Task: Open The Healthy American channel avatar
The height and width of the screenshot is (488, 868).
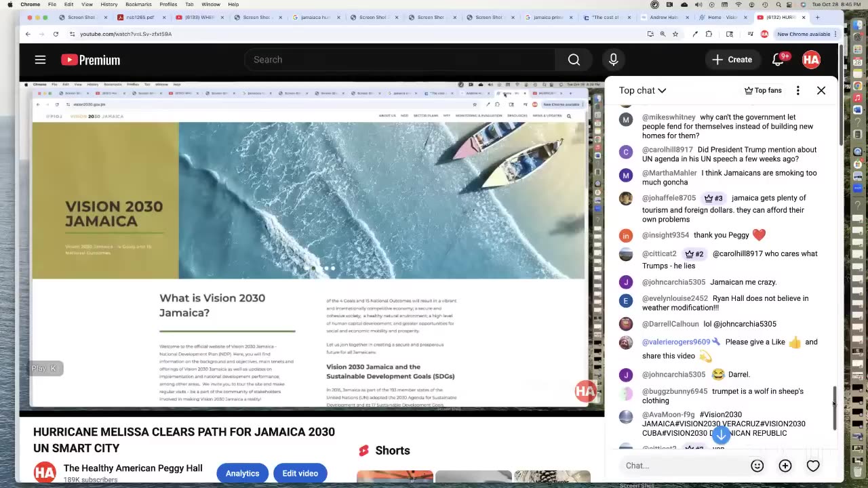Action: click(45, 472)
